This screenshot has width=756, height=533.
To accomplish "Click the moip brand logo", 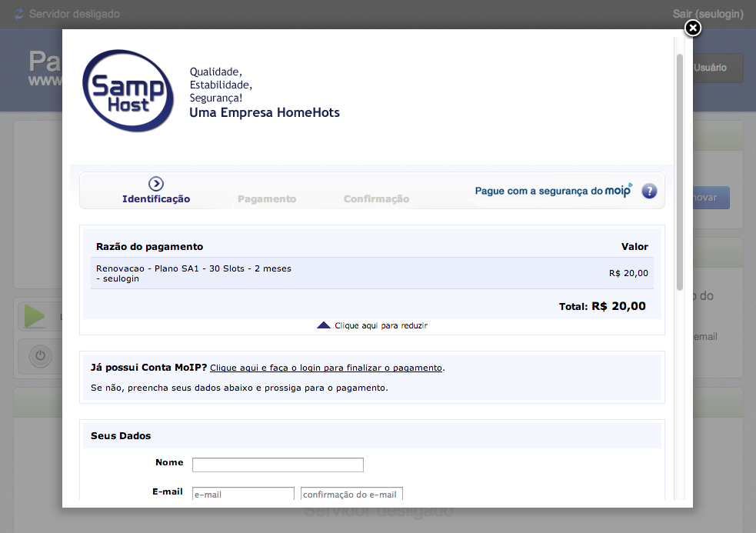I will 618,190.
